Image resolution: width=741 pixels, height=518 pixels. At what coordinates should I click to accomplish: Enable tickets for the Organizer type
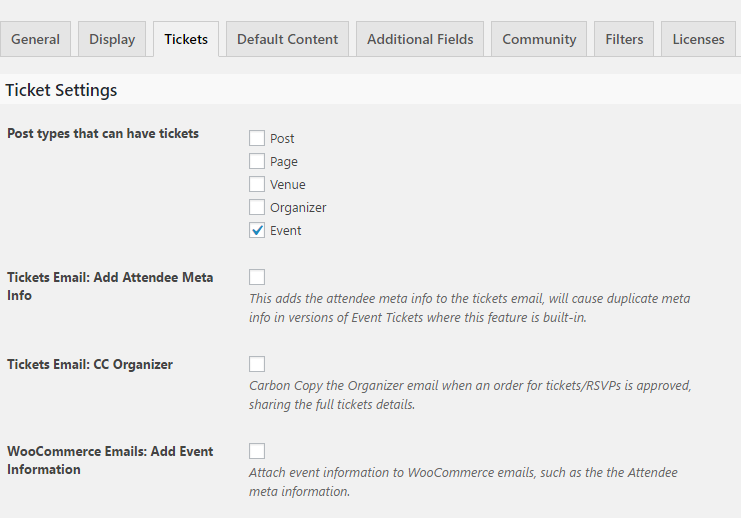click(x=257, y=208)
